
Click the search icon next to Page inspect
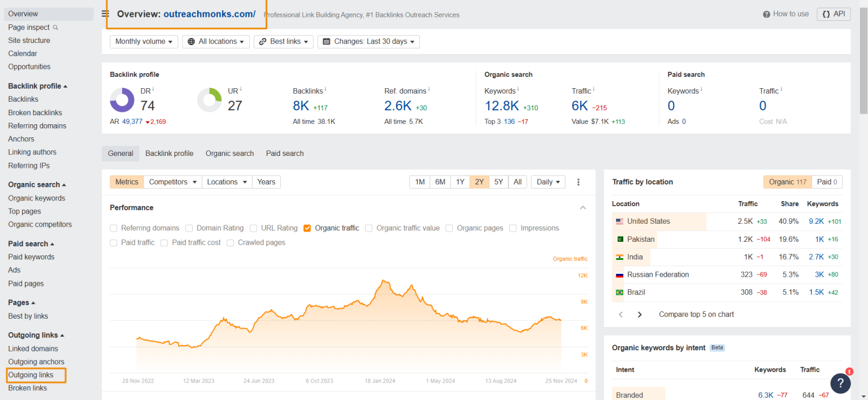(x=55, y=27)
